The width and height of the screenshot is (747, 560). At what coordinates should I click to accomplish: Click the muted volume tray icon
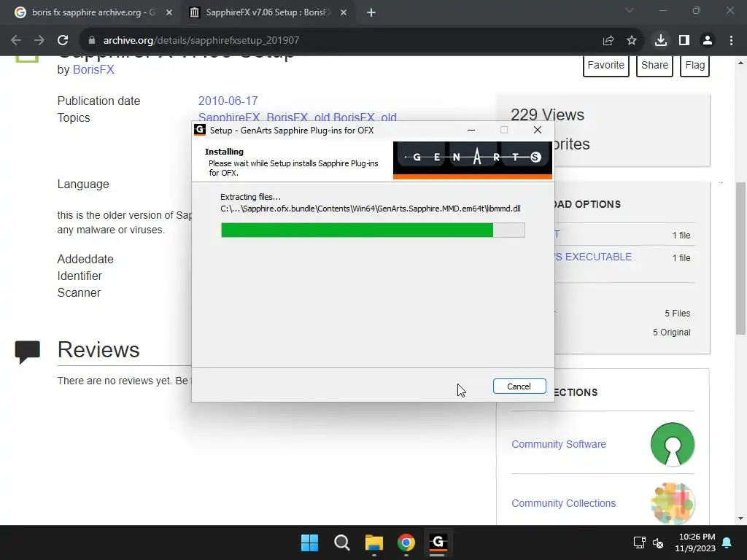pyautogui.click(x=658, y=542)
